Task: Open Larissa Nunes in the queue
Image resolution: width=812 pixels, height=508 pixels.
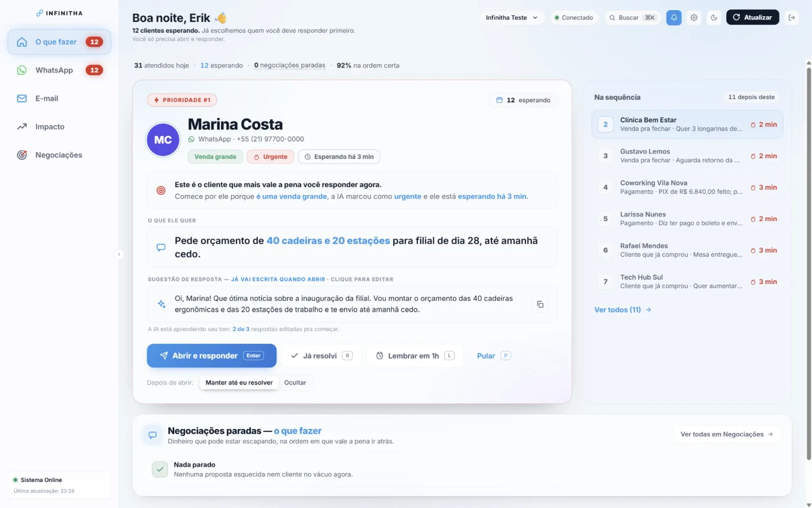Action: point(687,219)
